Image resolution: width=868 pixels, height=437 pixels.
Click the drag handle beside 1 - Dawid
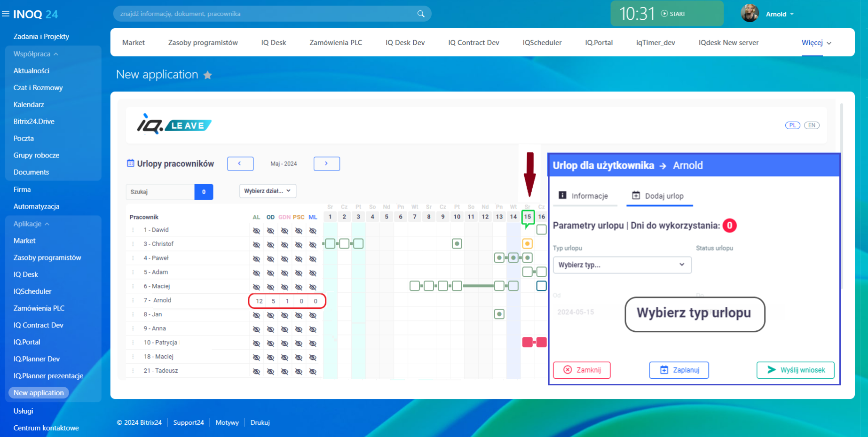[x=133, y=230]
